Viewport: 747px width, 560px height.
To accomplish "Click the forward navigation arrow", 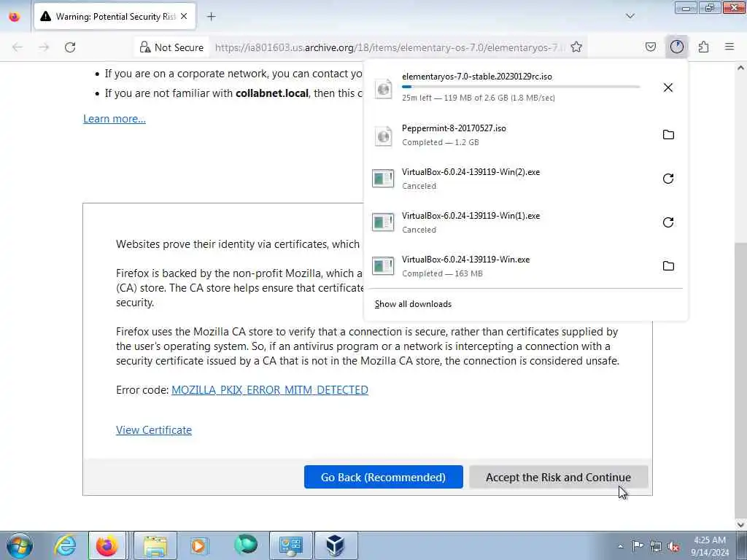I will [44, 47].
